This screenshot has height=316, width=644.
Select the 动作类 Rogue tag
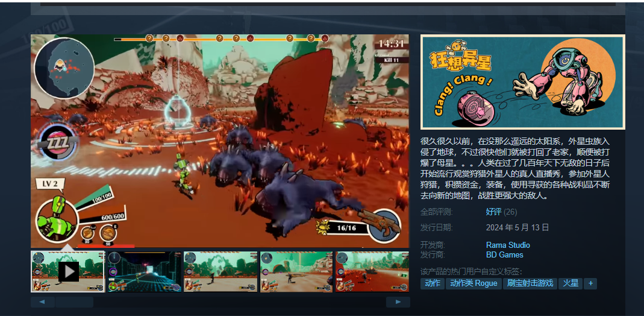[474, 283]
